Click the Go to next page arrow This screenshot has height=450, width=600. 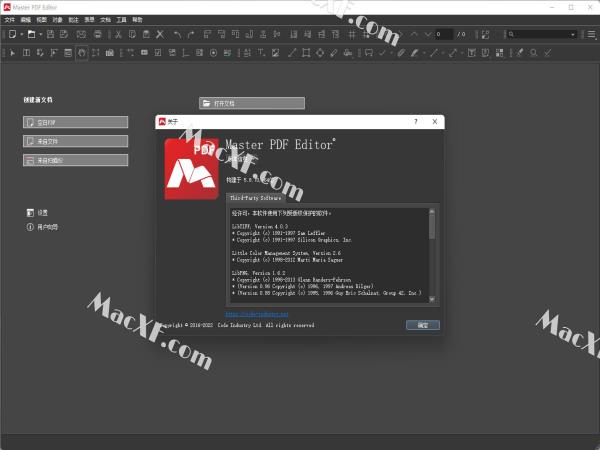pos(428,34)
